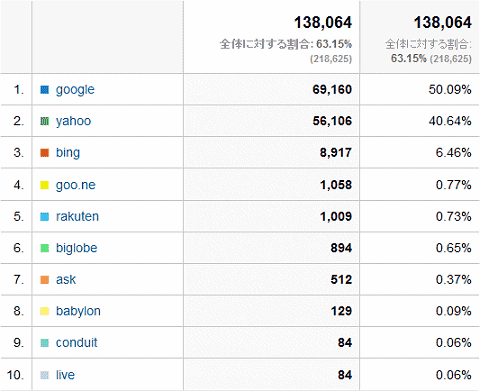Click the yellow swatch beside goo.ne

pos(45,185)
